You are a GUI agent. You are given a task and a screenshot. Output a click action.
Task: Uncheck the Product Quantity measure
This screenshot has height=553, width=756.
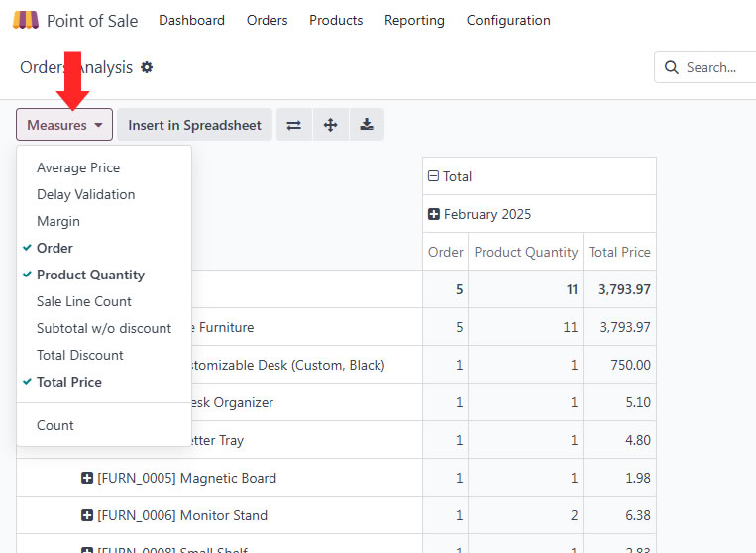(x=104, y=275)
